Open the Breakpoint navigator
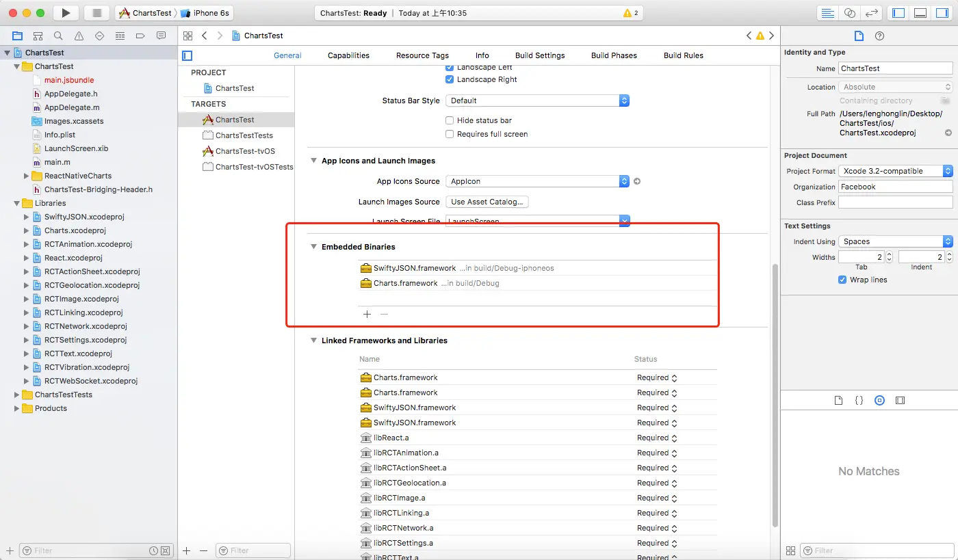 pyautogui.click(x=141, y=36)
